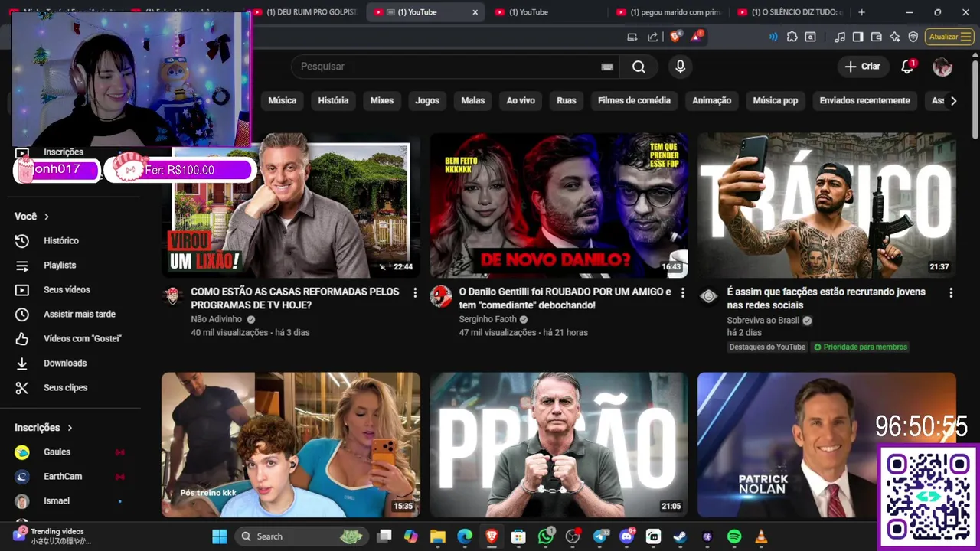
Task: Open the Brave Wallet icon
Action: click(877, 37)
